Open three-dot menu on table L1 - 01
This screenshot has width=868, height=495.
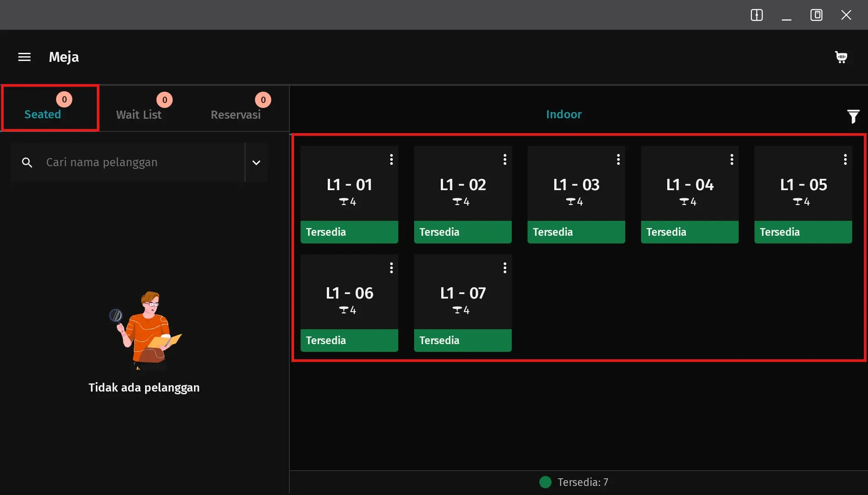(x=392, y=159)
